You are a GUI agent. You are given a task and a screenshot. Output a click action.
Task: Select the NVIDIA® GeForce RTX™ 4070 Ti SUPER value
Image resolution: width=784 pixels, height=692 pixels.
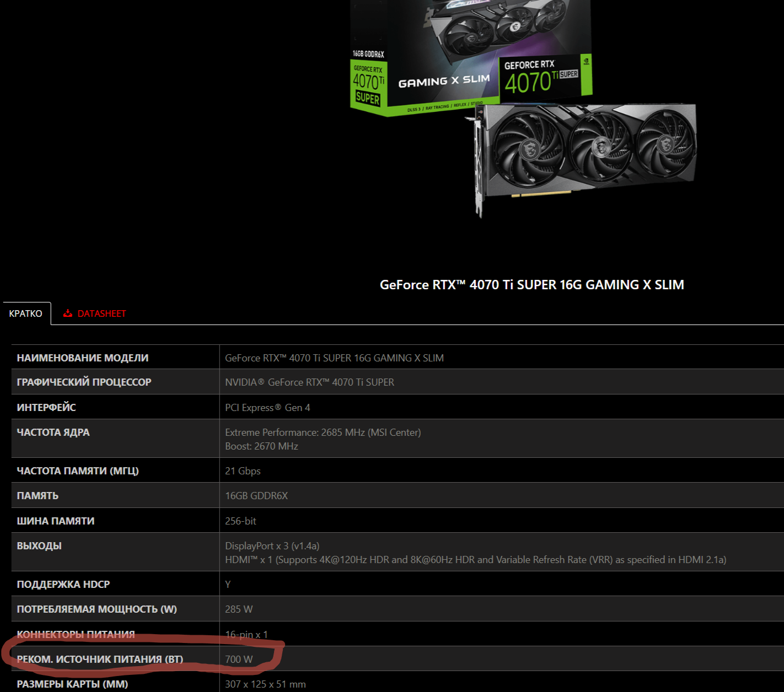(309, 382)
